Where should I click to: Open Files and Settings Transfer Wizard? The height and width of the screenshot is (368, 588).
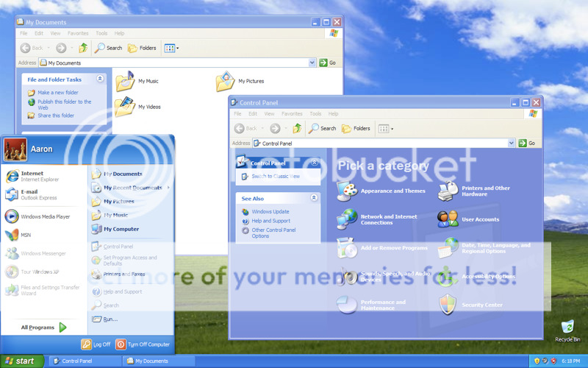coord(43,290)
